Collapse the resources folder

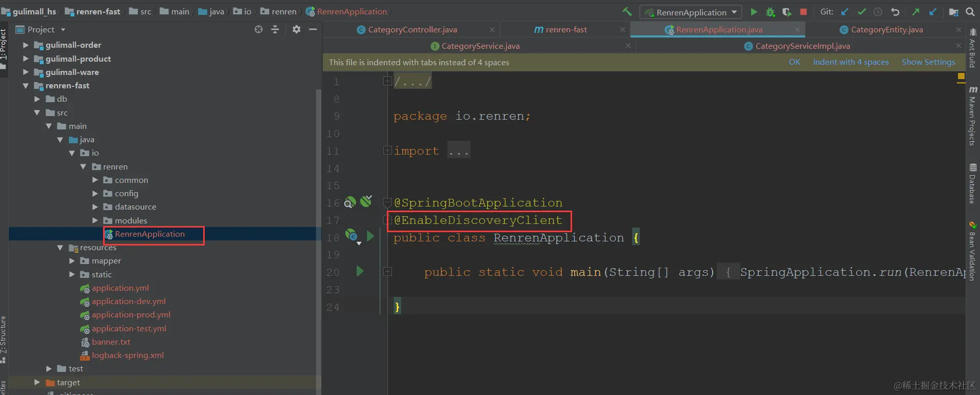tap(60, 248)
